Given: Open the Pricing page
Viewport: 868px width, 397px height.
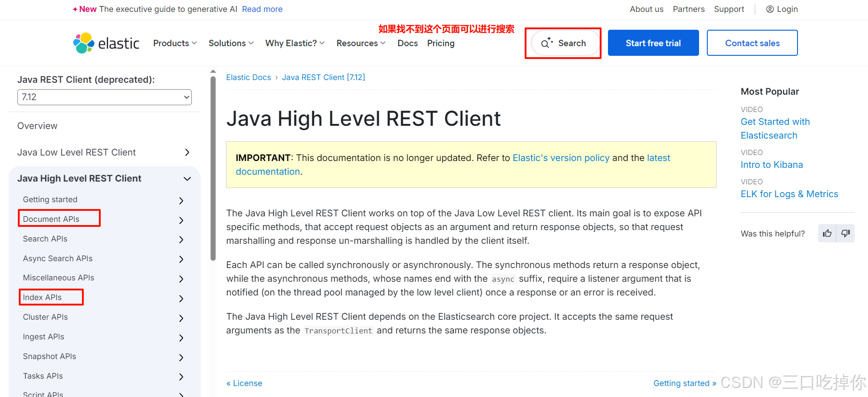Looking at the screenshot, I should tap(441, 43).
